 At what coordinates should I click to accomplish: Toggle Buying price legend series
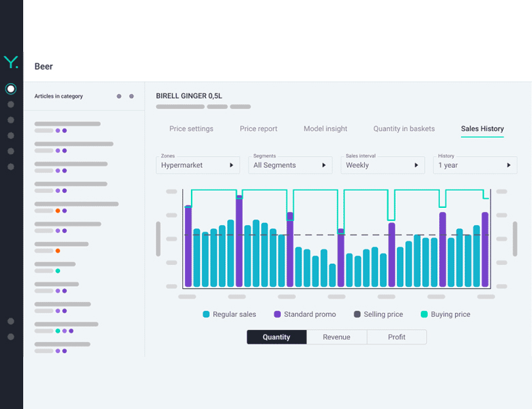445,314
